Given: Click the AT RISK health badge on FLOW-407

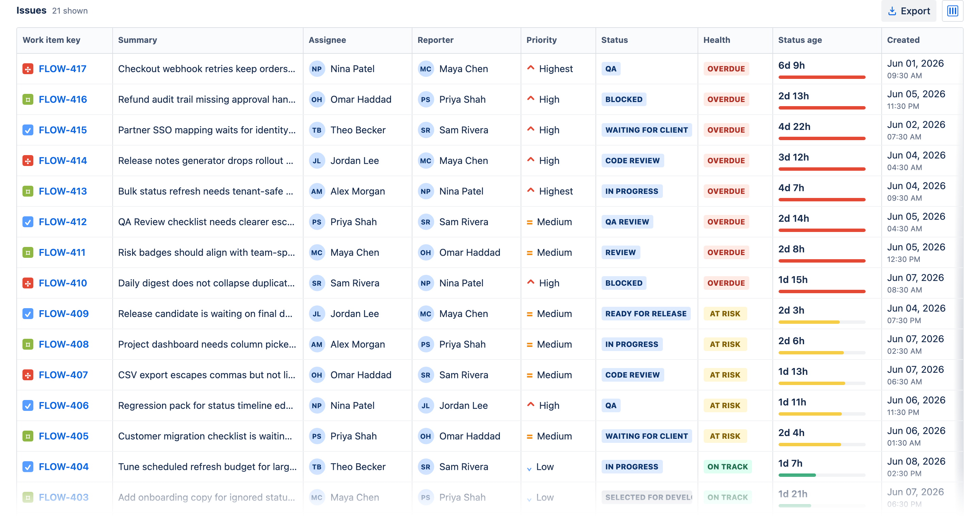Looking at the screenshot, I should (x=725, y=375).
